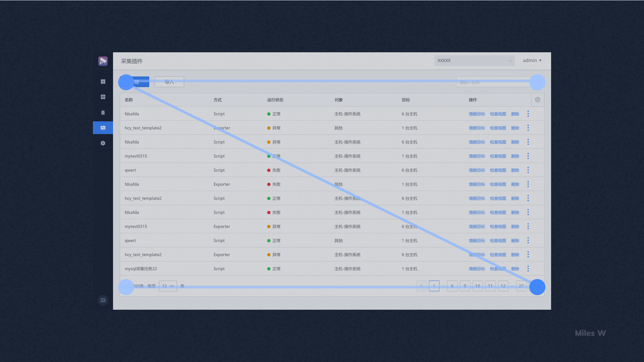Open the gear settings sidebar icon
644x362 pixels.
103,143
